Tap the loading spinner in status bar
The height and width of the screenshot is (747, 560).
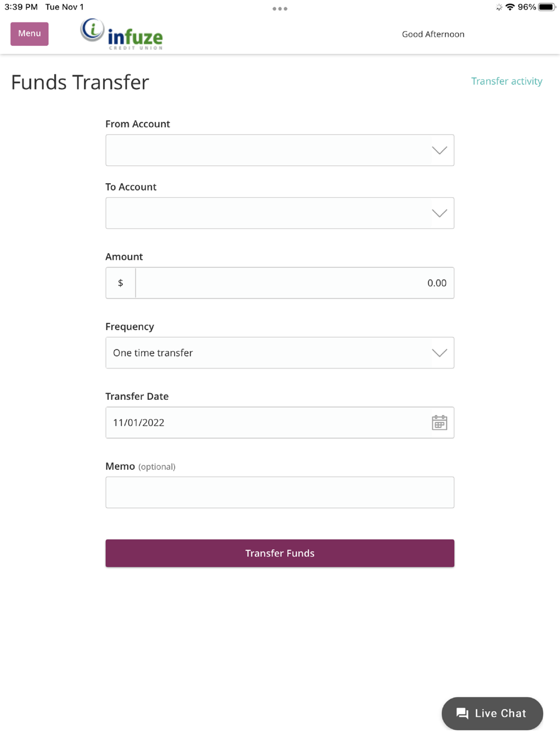pos(499,7)
